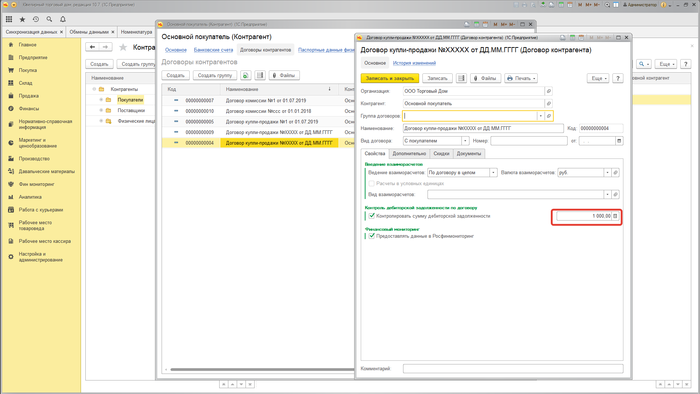Select Физические лица folder in tree
Viewport: 700px width, 394px height.
136,121
